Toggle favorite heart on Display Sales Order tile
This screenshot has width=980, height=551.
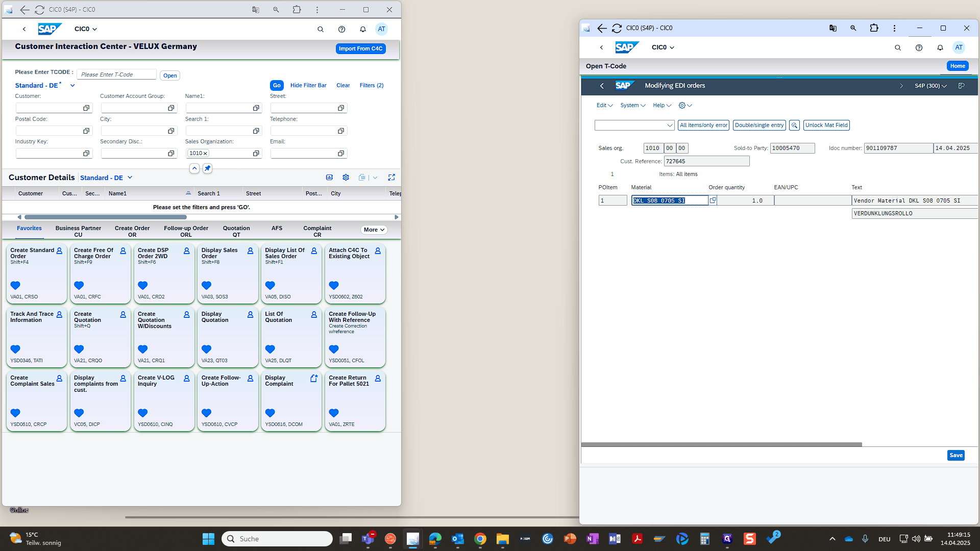click(x=206, y=286)
